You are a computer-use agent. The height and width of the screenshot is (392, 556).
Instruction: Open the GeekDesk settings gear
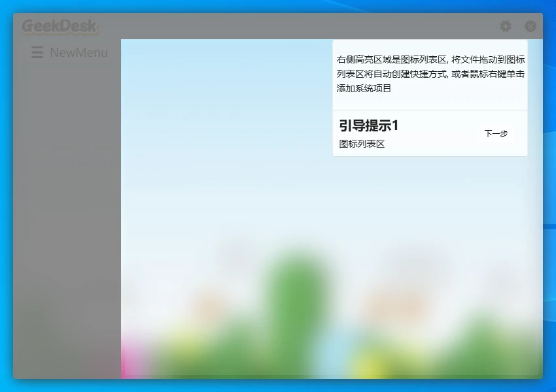[x=506, y=26]
